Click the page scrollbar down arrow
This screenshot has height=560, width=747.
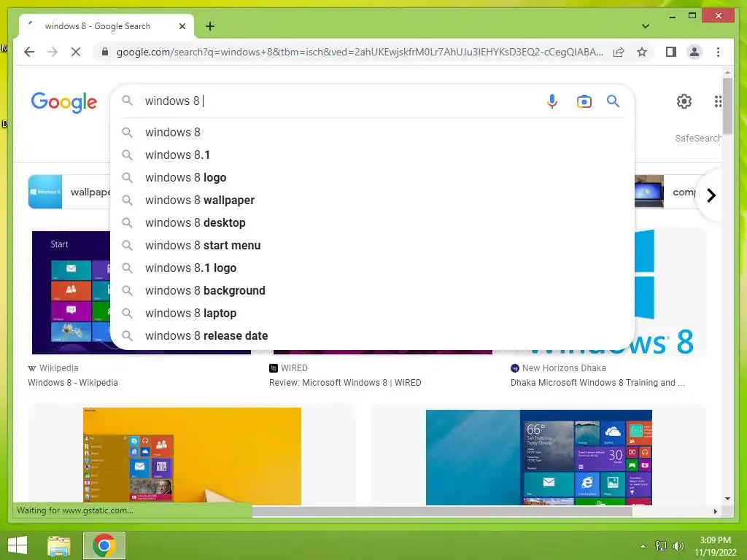coord(727,499)
